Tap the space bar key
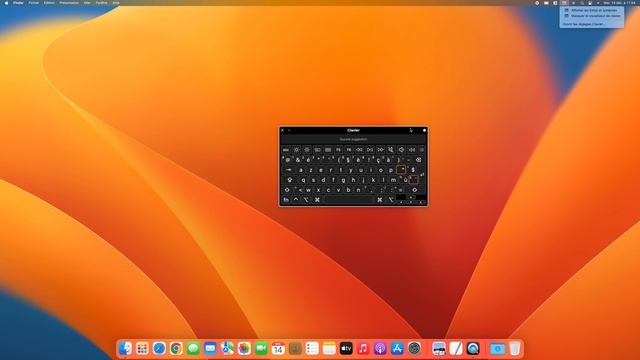This screenshot has width=640, height=360. pyautogui.click(x=348, y=200)
